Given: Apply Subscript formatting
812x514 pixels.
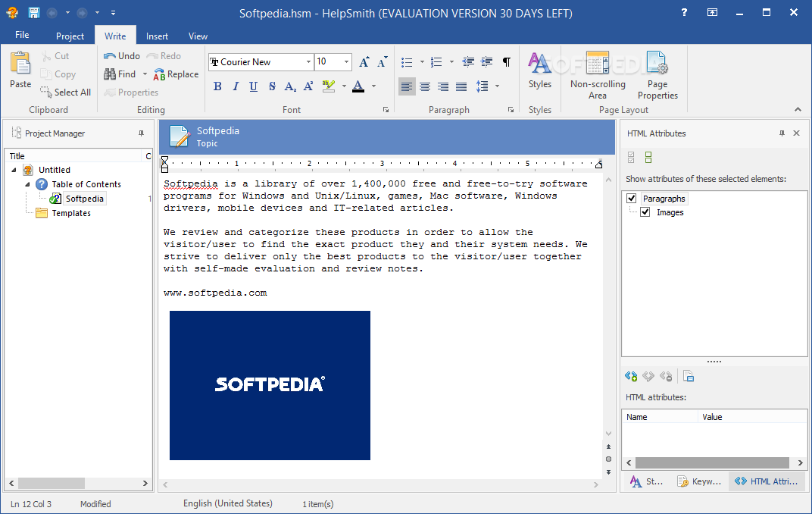Looking at the screenshot, I should coord(290,86).
